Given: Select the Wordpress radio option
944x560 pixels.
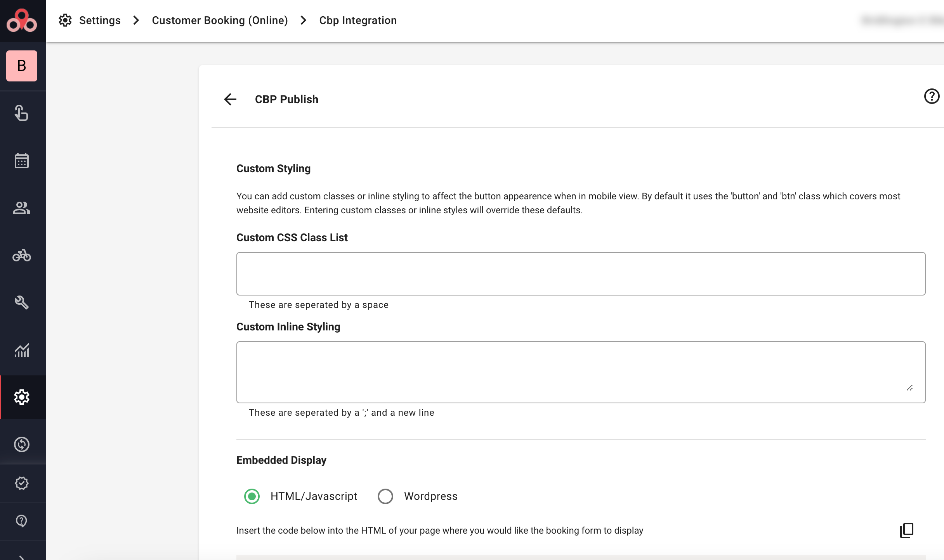Looking at the screenshot, I should [385, 496].
